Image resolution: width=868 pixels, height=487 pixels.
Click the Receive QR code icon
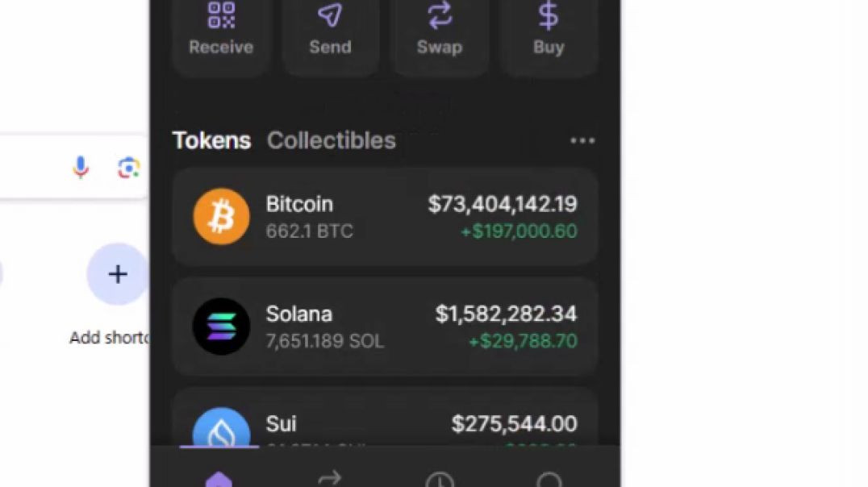point(220,15)
